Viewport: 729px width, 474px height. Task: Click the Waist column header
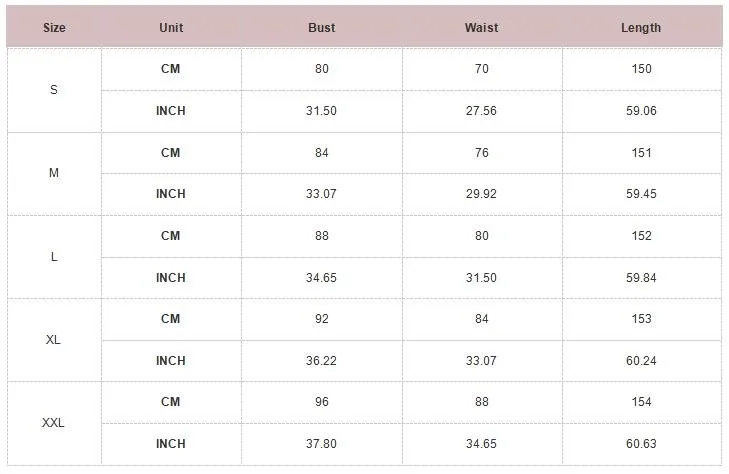point(482,27)
